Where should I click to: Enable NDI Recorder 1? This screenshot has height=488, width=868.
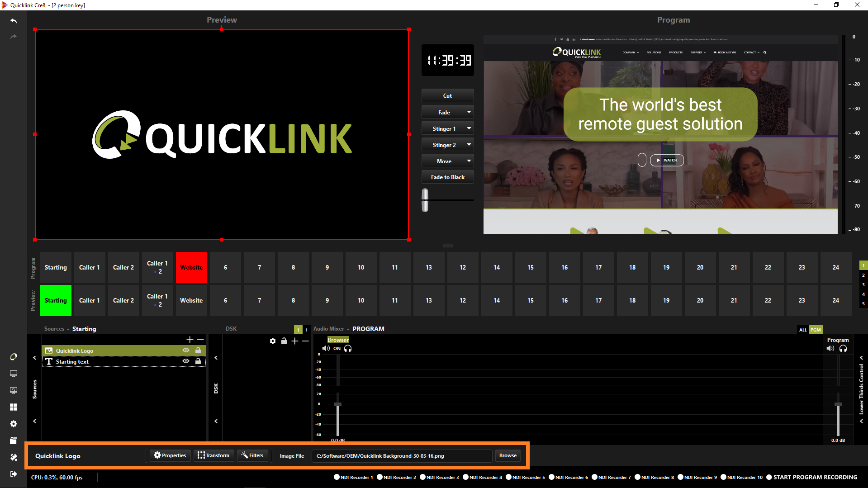(x=337, y=477)
